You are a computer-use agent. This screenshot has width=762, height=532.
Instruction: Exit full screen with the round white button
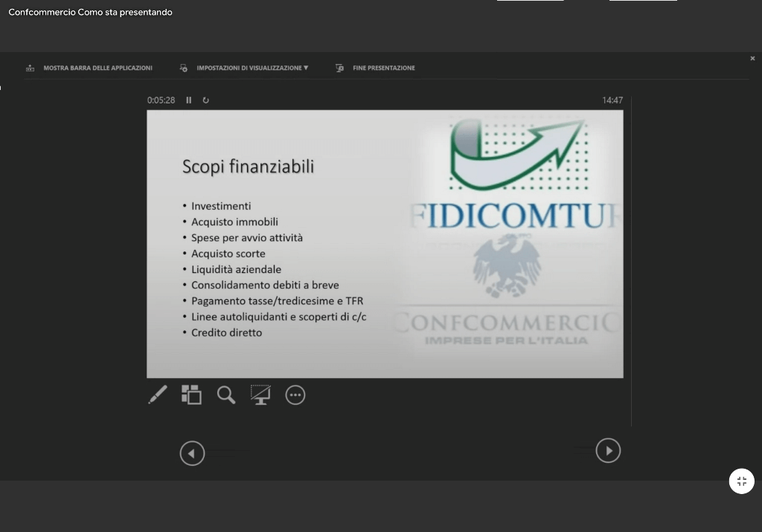[741, 481]
